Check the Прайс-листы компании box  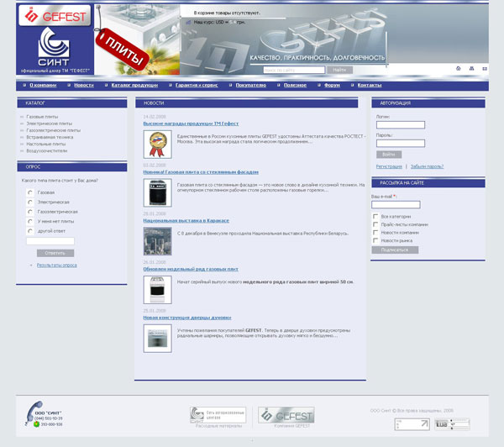pos(375,224)
